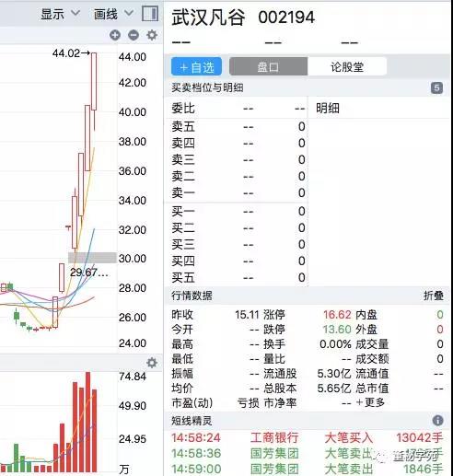Open the 显示 dropdown
Screen dimensions: 453x476
click(x=61, y=14)
